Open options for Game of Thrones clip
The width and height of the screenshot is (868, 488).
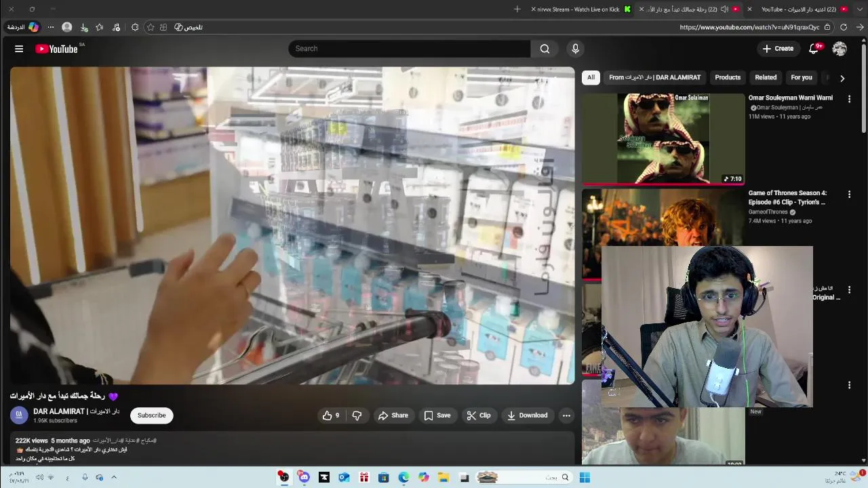(849, 195)
